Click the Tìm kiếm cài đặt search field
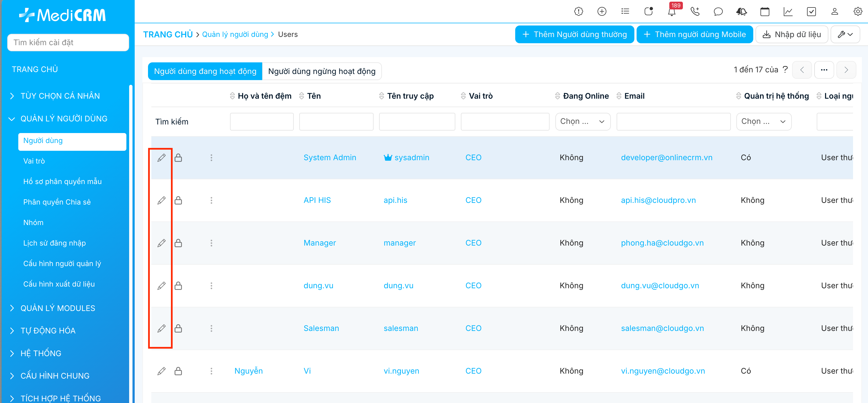This screenshot has width=868, height=403. (x=68, y=42)
